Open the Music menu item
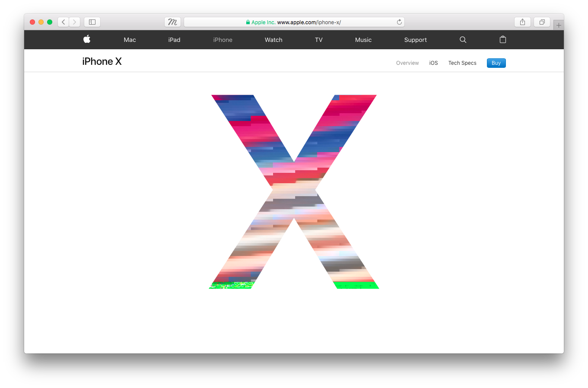This screenshot has height=388, width=588. pyautogui.click(x=363, y=40)
